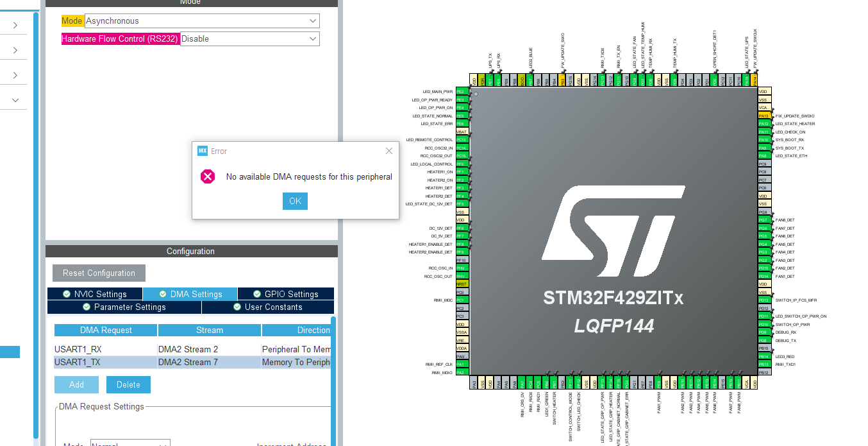Select pin PE2 labeled LED_MAIN_PWR

(461, 91)
